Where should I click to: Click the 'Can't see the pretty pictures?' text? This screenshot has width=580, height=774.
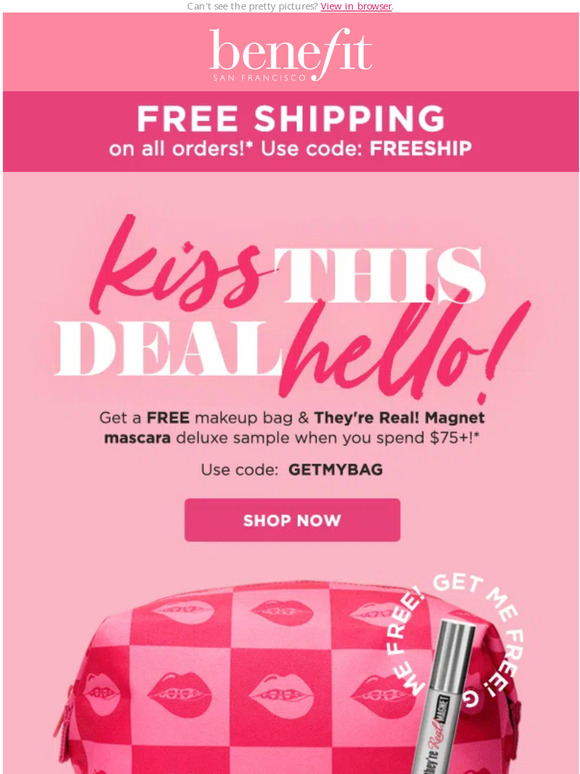pos(252,6)
